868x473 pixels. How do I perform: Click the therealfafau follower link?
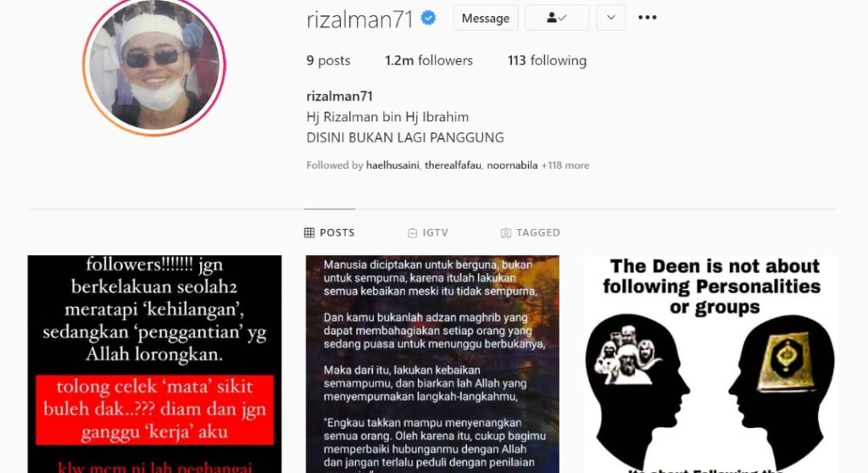(453, 165)
